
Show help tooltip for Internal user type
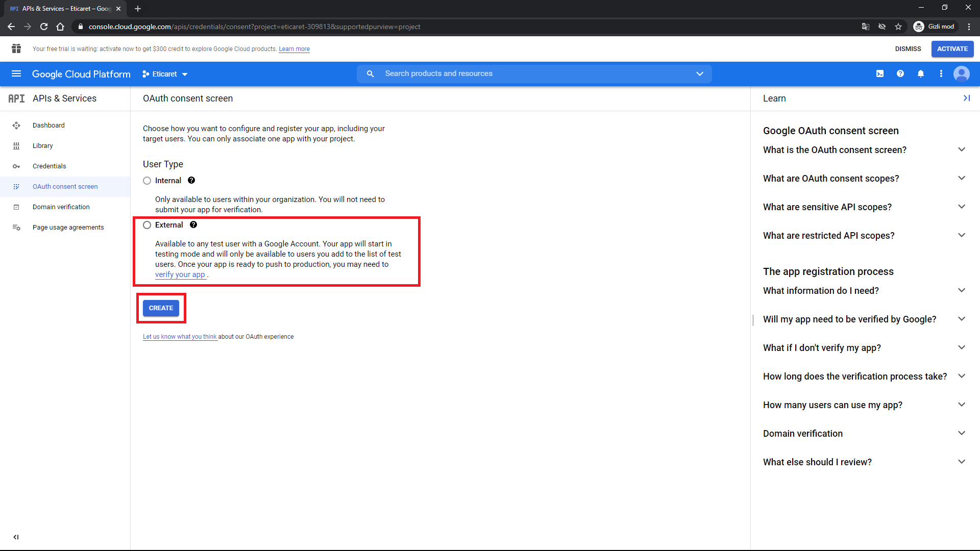point(191,180)
